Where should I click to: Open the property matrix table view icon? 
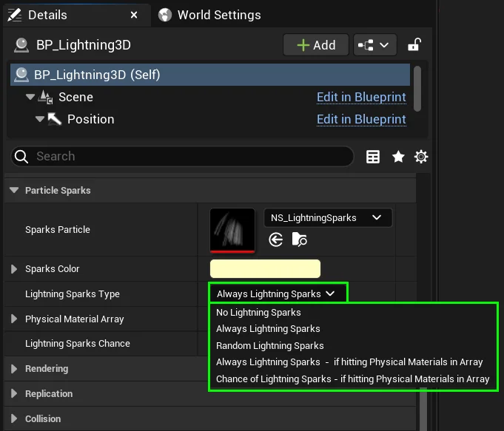(x=373, y=157)
